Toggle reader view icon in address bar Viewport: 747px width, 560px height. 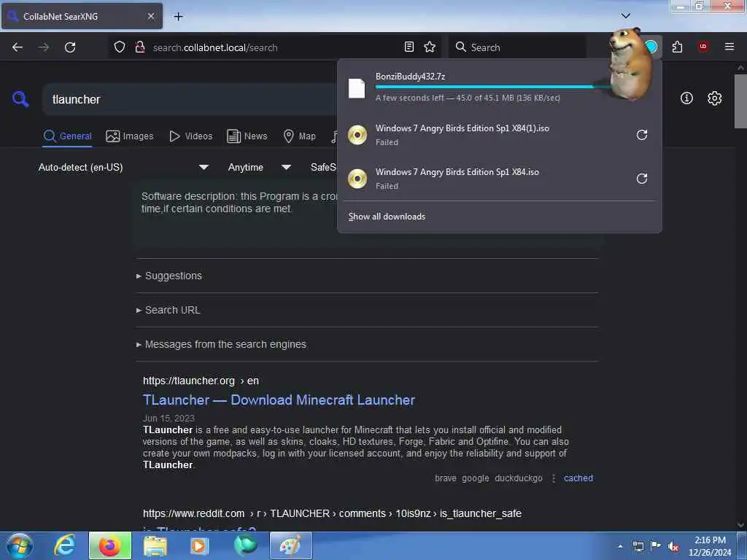tap(409, 47)
